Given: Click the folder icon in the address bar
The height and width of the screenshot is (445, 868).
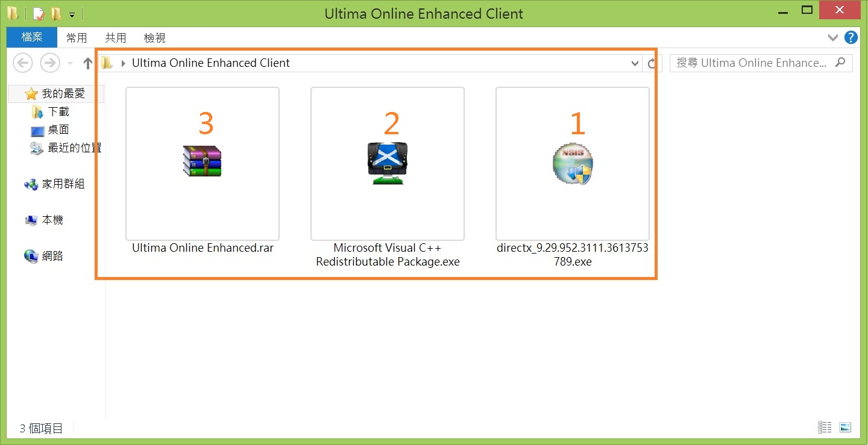Looking at the screenshot, I should [107, 63].
